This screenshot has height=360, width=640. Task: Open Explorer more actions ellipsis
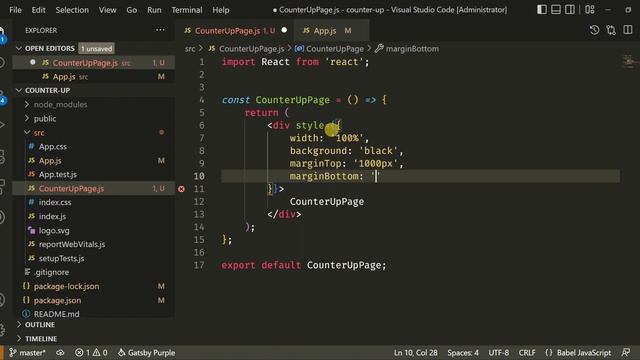[160, 30]
